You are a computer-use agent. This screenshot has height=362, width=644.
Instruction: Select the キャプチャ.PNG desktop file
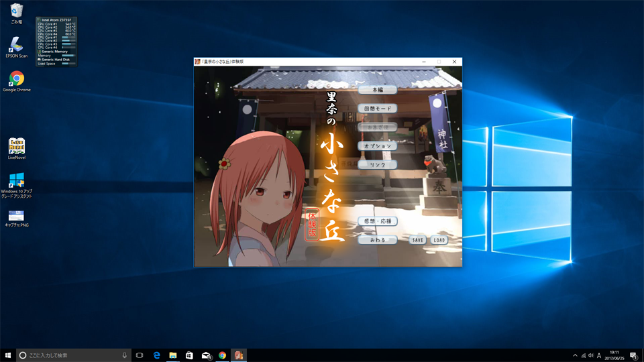[x=16, y=219]
